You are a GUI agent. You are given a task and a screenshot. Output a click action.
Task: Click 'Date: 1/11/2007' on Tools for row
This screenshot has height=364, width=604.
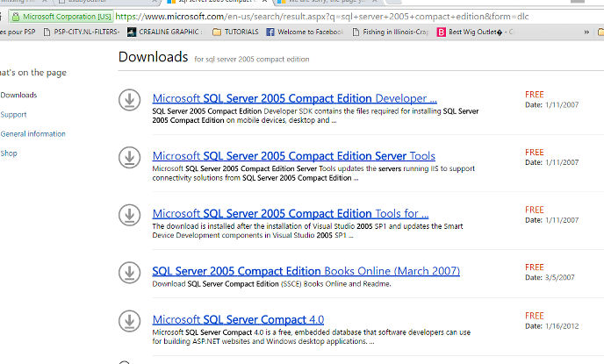click(551, 220)
